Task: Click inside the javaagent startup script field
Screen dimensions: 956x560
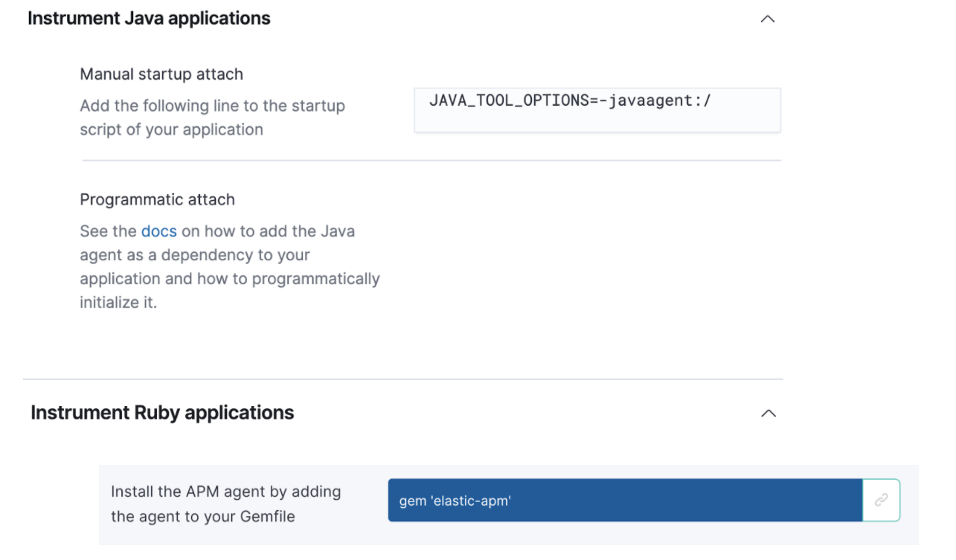Action: (x=594, y=109)
